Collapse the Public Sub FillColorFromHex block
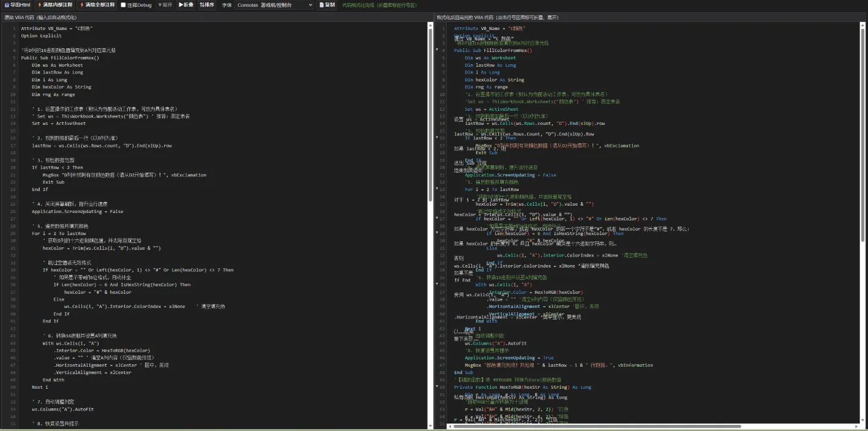The image size is (868, 431). [x=437, y=50]
